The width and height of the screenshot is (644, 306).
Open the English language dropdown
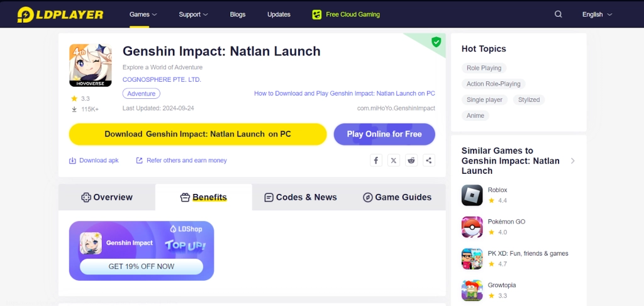tap(597, 14)
